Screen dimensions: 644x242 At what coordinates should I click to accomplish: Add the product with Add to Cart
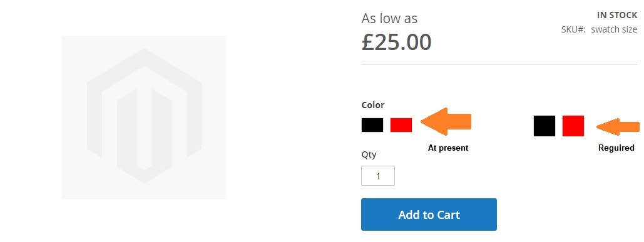[429, 214]
